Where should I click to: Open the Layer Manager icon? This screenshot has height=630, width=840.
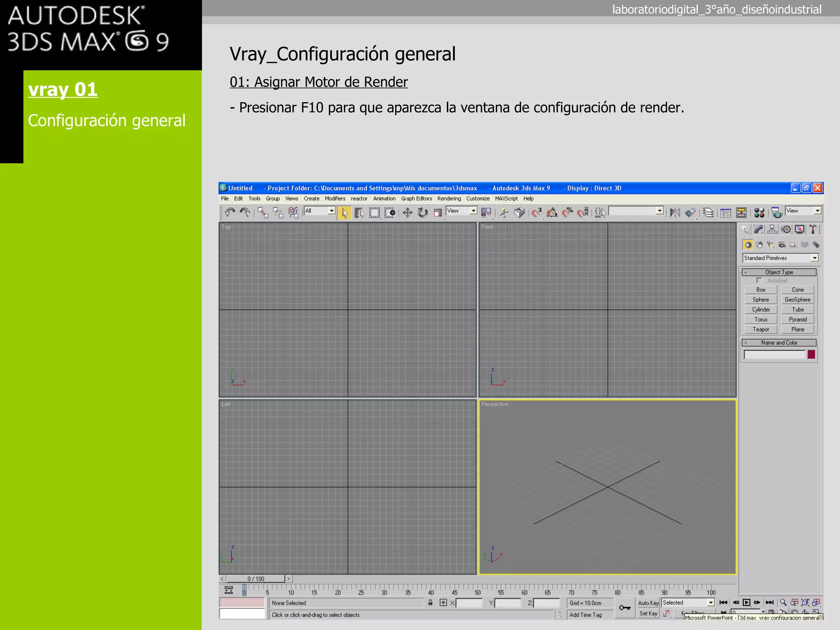[708, 212]
